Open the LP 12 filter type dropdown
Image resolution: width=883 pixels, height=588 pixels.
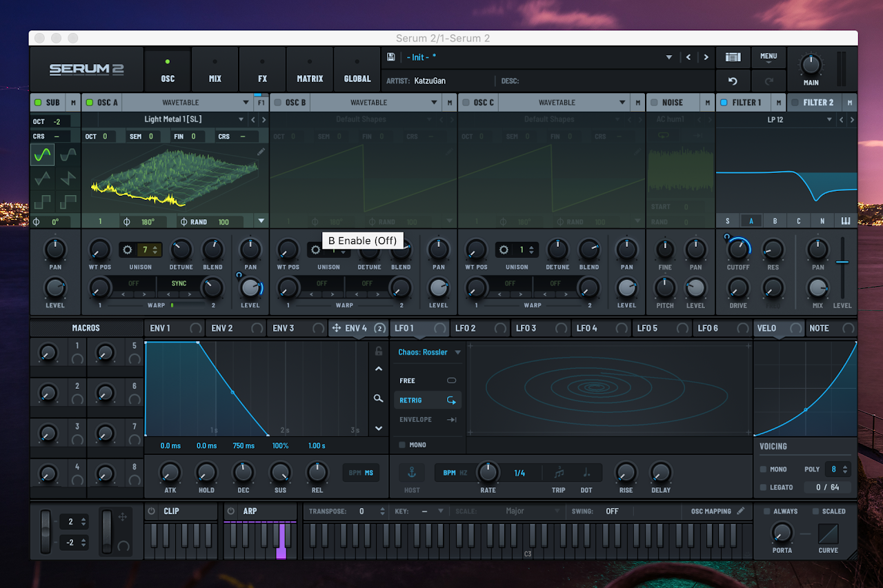pos(775,120)
